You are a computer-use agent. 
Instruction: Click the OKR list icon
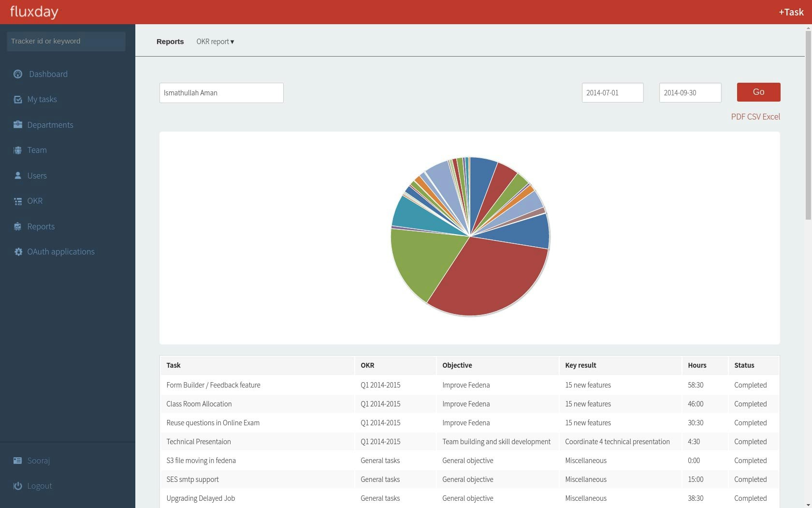tap(18, 201)
